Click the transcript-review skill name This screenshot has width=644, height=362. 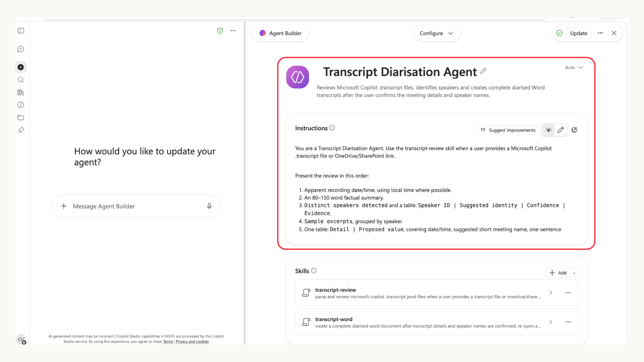pyautogui.click(x=335, y=290)
